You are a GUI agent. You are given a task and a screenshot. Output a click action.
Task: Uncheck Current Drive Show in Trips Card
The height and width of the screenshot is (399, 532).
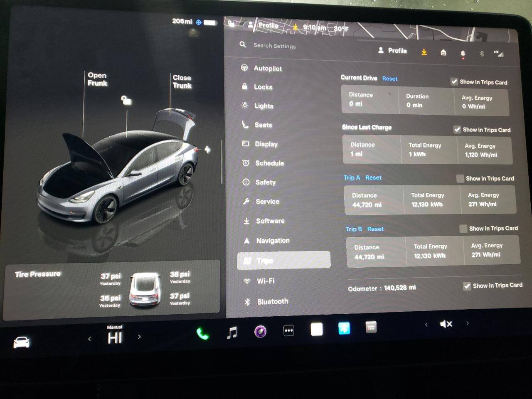tap(454, 81)
